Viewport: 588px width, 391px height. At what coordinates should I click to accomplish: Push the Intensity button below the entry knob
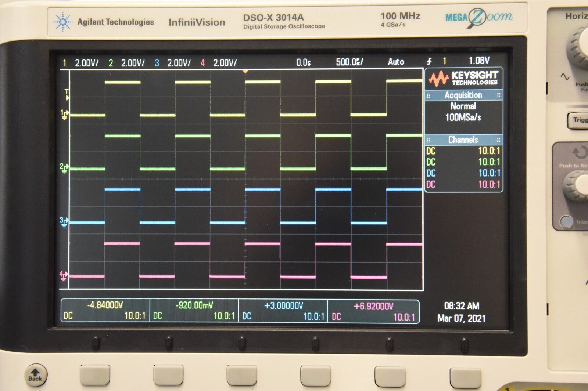(566, 221)
